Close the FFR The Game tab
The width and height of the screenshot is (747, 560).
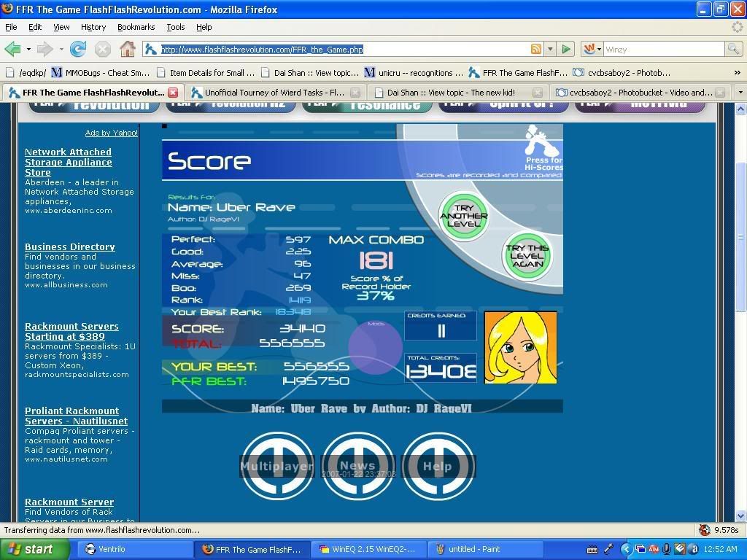(x=173, y=93)
